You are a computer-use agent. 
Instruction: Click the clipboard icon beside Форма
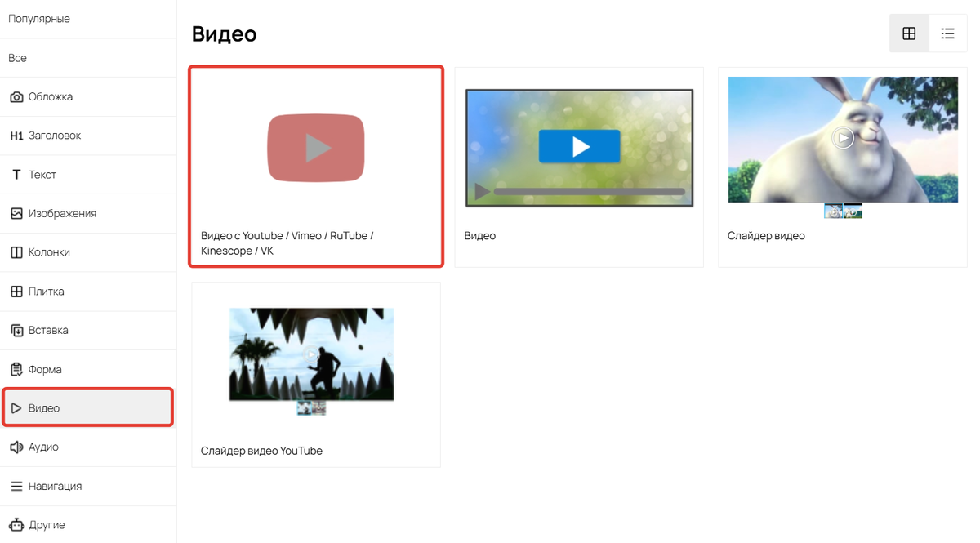[16, 369]
